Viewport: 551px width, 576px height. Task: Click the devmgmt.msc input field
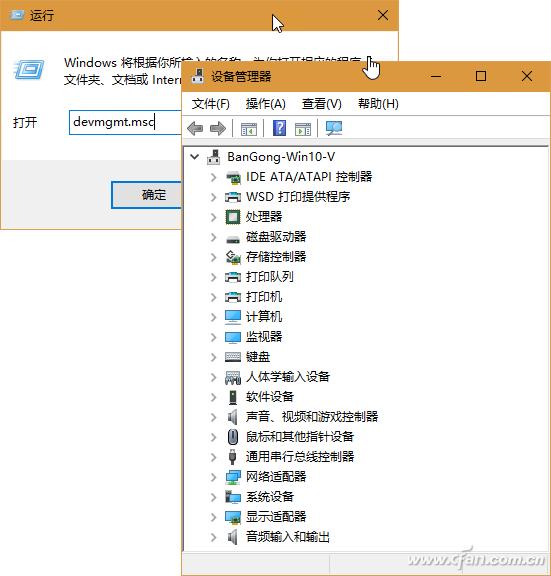[126, 122]
